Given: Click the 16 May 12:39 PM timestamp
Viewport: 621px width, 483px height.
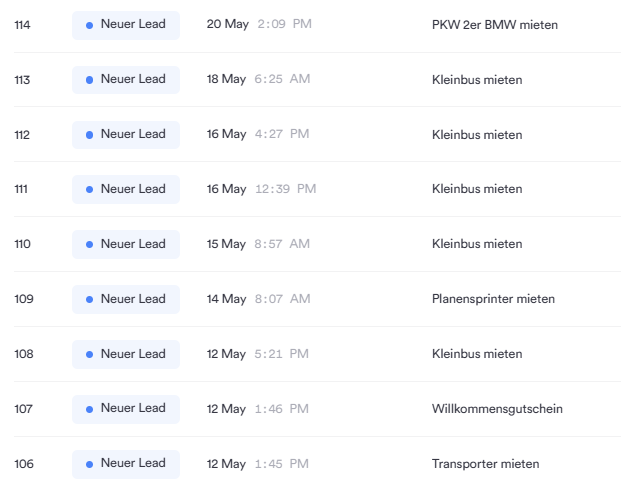Looking at the screenshot, I should point(261,189).
